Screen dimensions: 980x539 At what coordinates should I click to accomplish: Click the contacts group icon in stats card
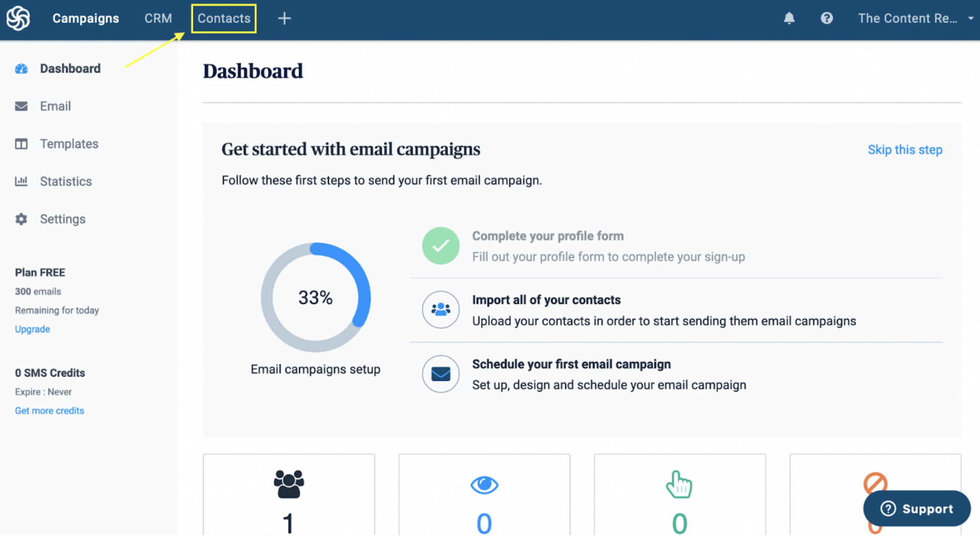tap(289, 484)
